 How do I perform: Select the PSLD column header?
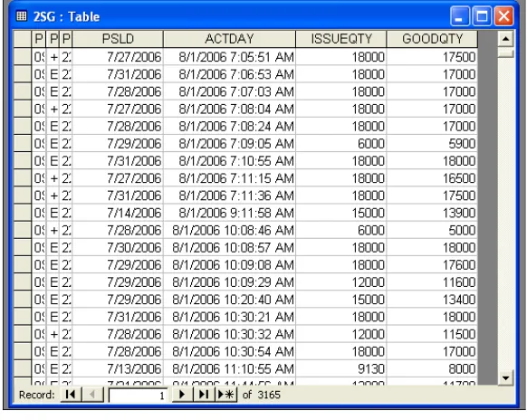tap(118, 39)
